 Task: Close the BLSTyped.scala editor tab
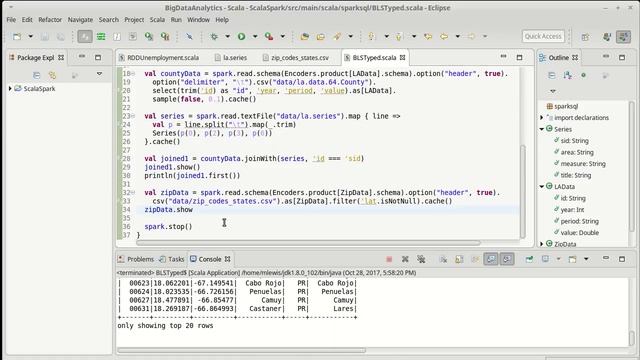coord(402,58)
